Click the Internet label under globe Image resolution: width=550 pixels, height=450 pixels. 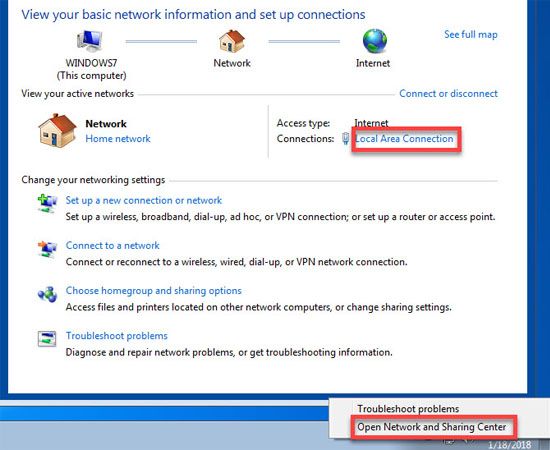(x=373, y=63)
